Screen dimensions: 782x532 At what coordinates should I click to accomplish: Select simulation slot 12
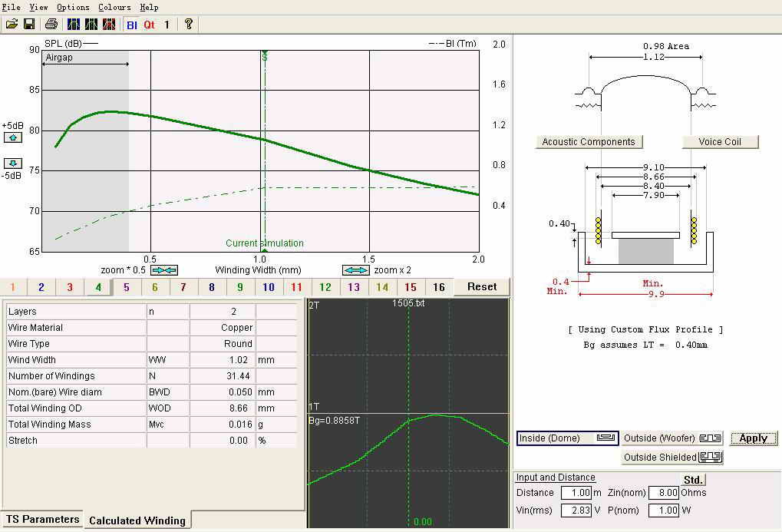click(325, 287)
